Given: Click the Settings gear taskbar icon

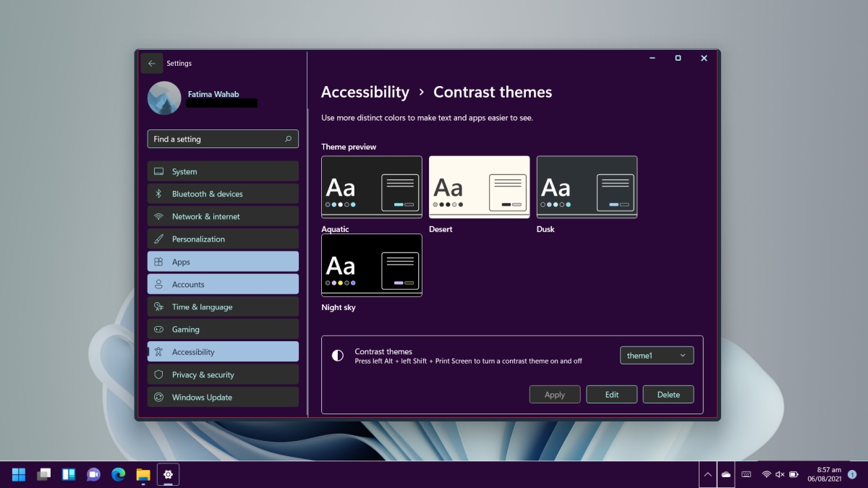Looking at the screenshot, I should coord(168,474).
